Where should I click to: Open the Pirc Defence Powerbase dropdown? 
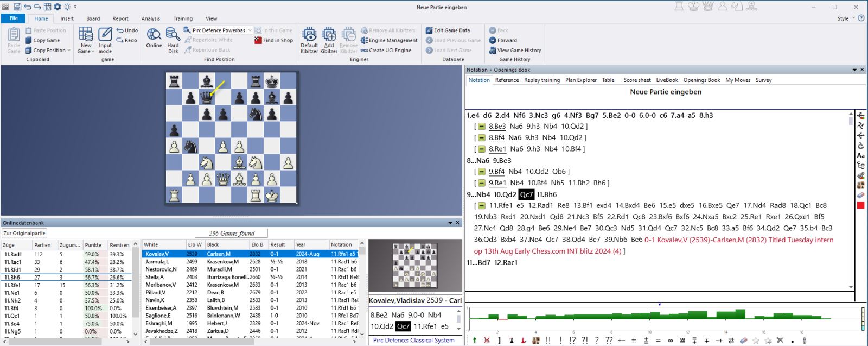pos(250,30)
